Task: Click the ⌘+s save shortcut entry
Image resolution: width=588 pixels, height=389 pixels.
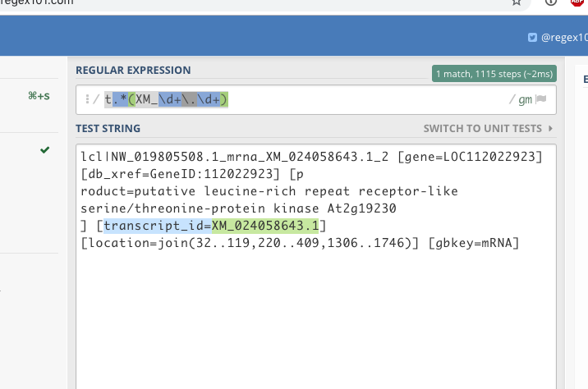Action: (x=39, y=96)
